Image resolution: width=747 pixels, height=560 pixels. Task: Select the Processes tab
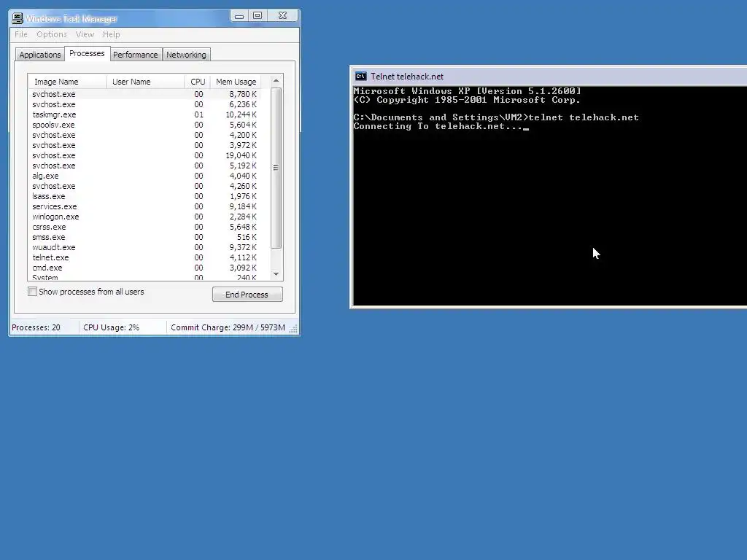pos(87,53)
